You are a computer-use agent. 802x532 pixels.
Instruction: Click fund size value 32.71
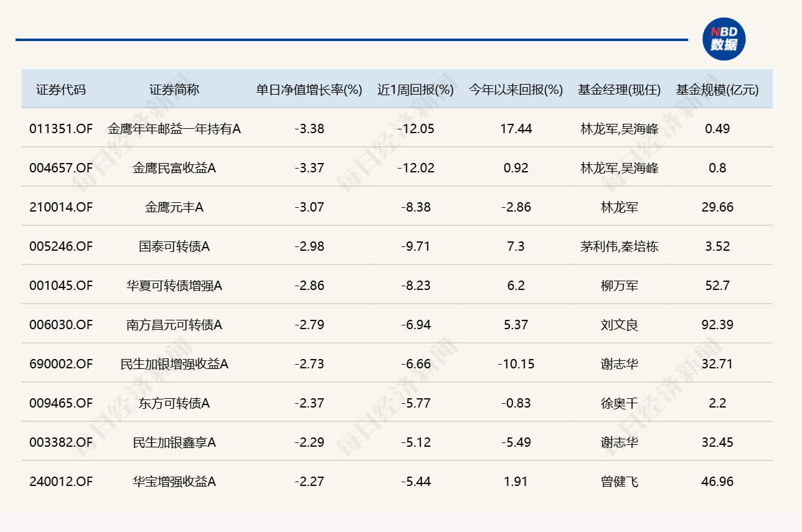click(717, 364)
